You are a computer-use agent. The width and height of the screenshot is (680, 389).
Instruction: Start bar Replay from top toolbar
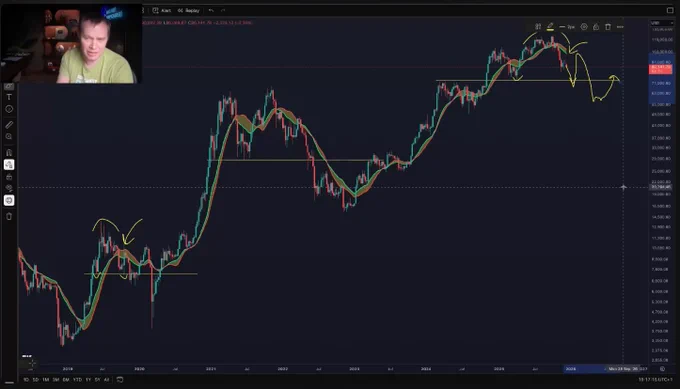(189, 10)
